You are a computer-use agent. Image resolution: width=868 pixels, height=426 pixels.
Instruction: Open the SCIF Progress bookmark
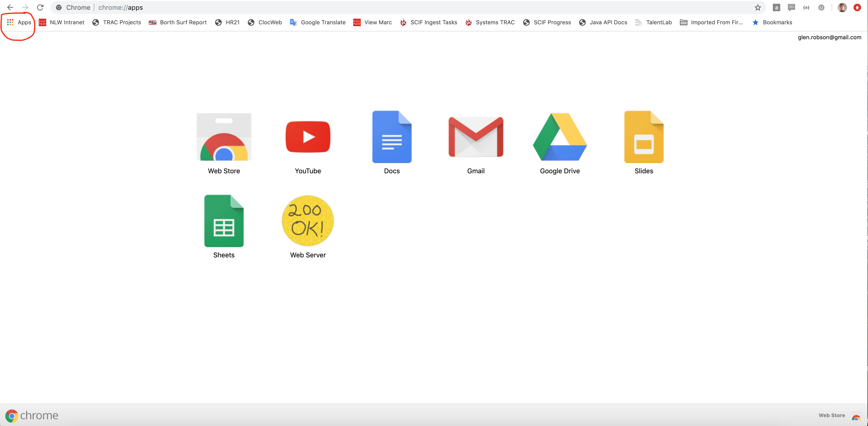tap(547, 22)
